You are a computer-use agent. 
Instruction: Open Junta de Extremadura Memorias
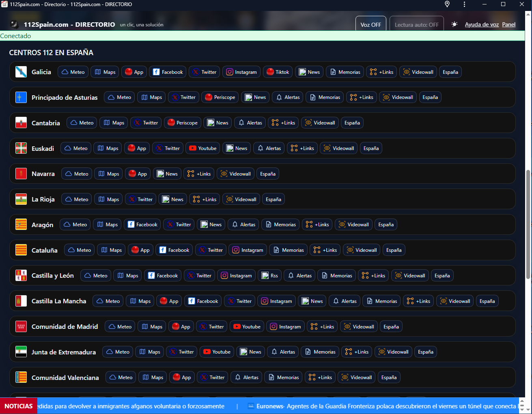[x=320, y=352]
